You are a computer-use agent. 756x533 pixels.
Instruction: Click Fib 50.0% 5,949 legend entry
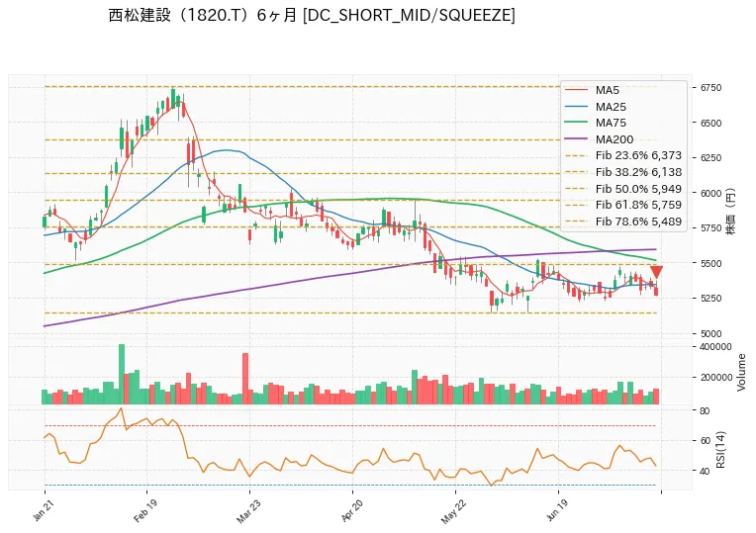(623, 189)
